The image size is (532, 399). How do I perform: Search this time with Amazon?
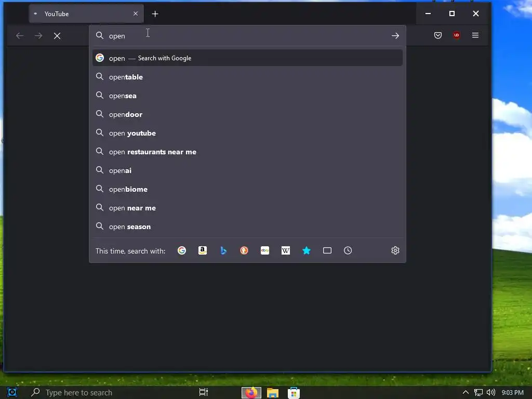click(203, 251)
